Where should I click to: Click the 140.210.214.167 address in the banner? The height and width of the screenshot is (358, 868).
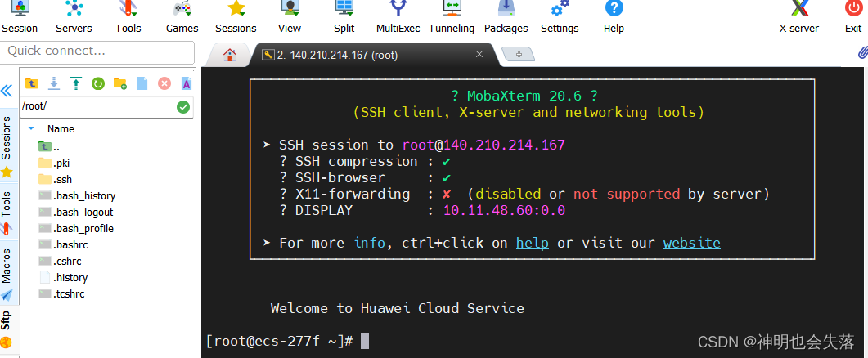[504, 145]
